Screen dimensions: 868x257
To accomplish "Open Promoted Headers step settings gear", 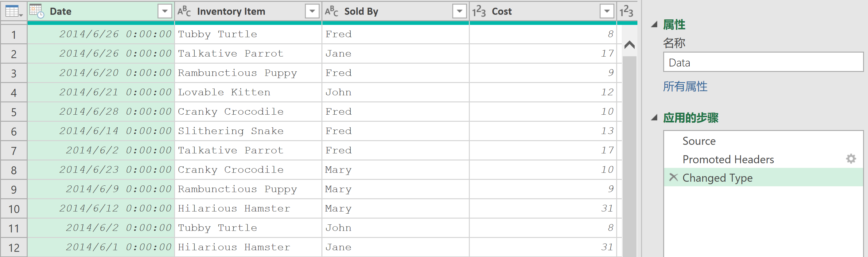I will 851,159.
